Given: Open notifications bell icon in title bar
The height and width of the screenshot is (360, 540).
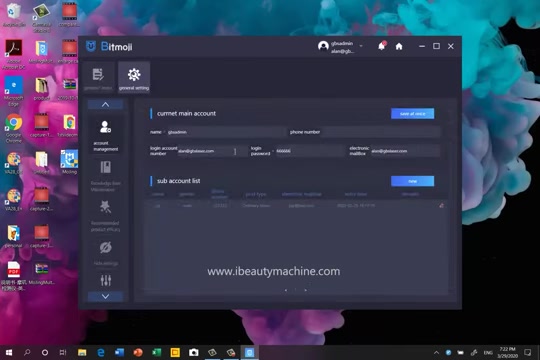Looking at the screenshot, I should pyautogui.click(x=382, y=46).
